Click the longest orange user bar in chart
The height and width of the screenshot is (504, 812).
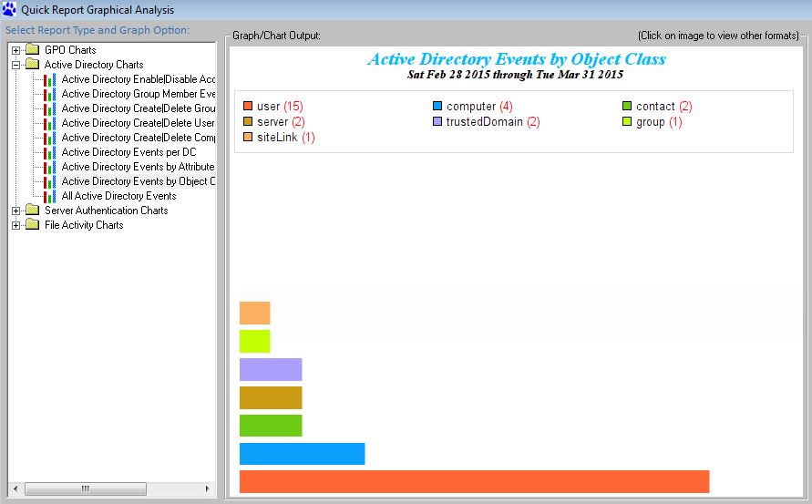click(474, 481)
